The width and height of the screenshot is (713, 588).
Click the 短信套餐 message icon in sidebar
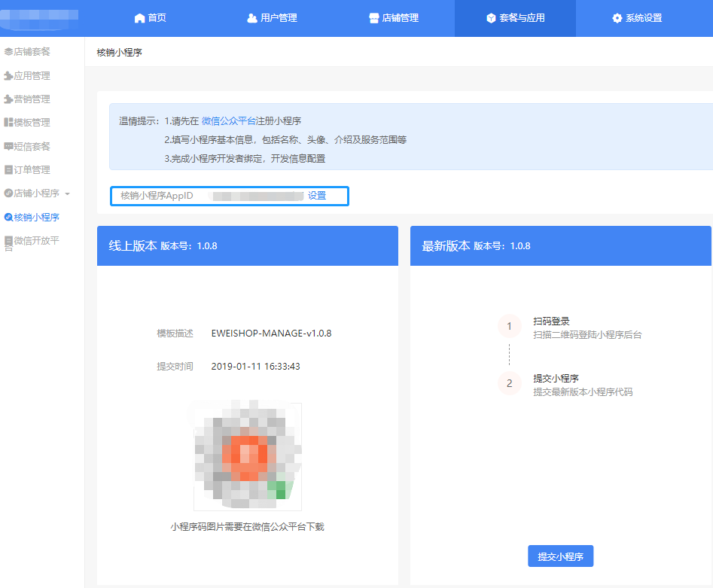click(x=8, y=146)
